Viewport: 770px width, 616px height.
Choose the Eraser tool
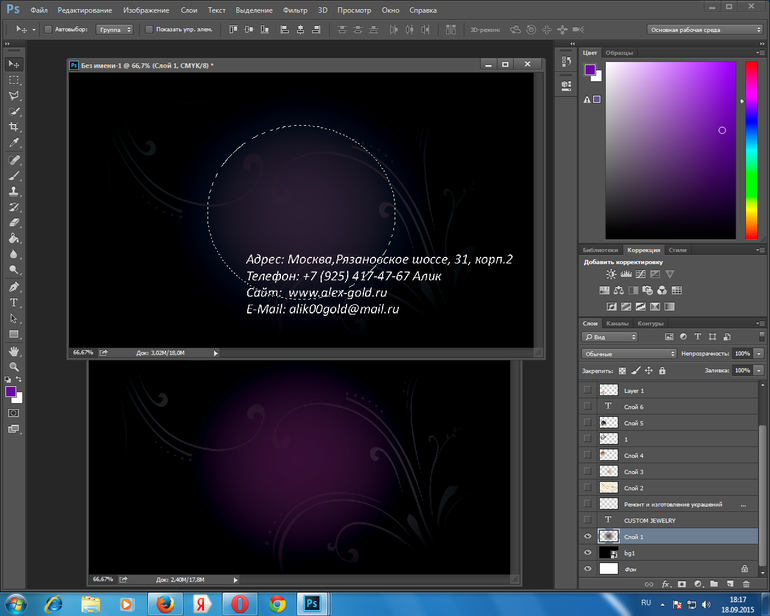[14, 222]
